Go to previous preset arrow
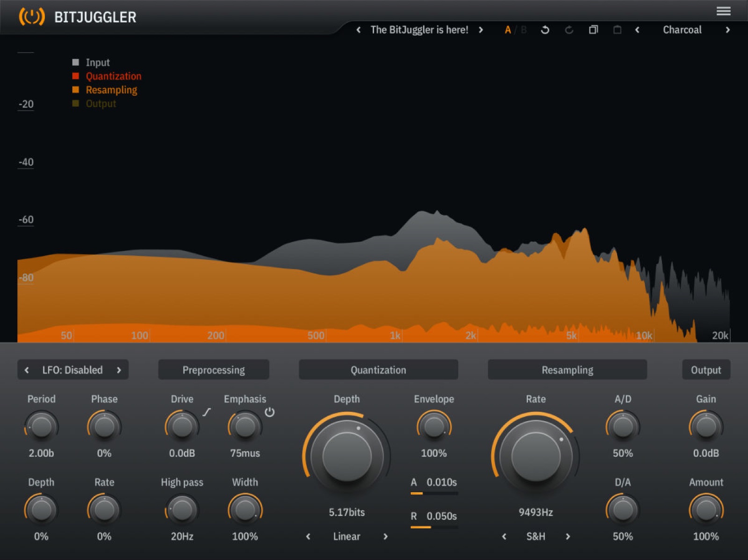This screenshot has width=748, height=560. (x=359, y=30)
